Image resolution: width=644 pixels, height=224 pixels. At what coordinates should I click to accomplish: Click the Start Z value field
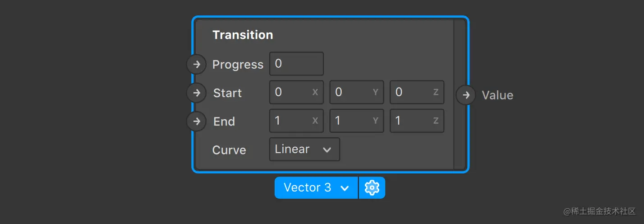[417, 93]
